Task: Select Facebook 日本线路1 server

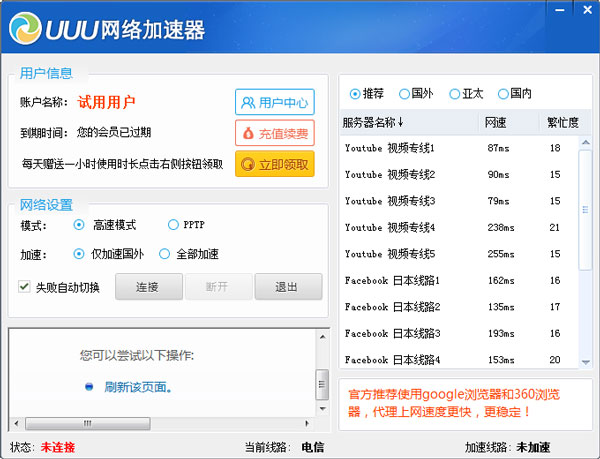Action: [459, 280]
